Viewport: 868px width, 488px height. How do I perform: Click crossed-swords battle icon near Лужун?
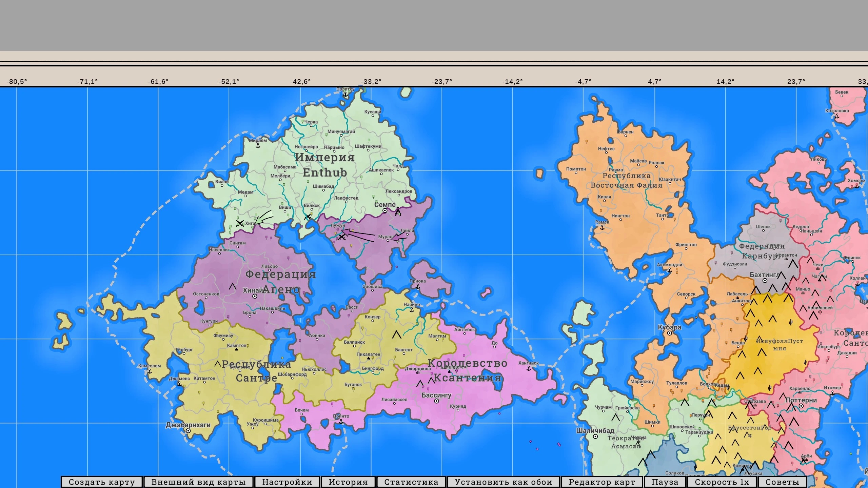tap(342, 237)
